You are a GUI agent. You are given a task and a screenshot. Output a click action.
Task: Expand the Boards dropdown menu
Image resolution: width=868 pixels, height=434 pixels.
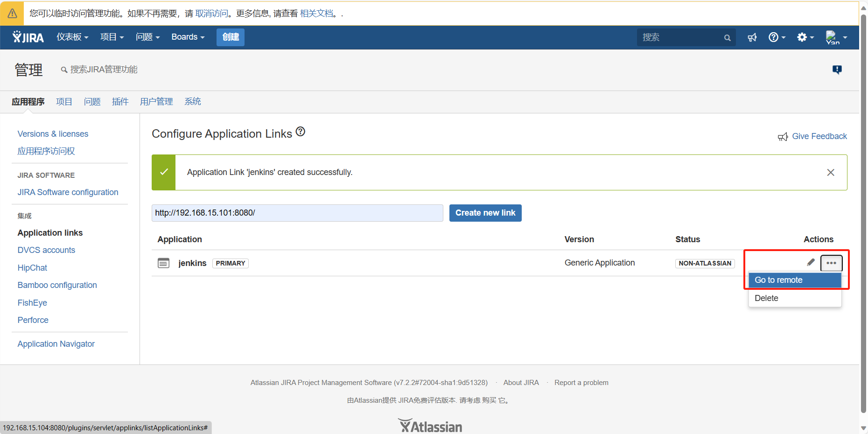coord(188,37)
